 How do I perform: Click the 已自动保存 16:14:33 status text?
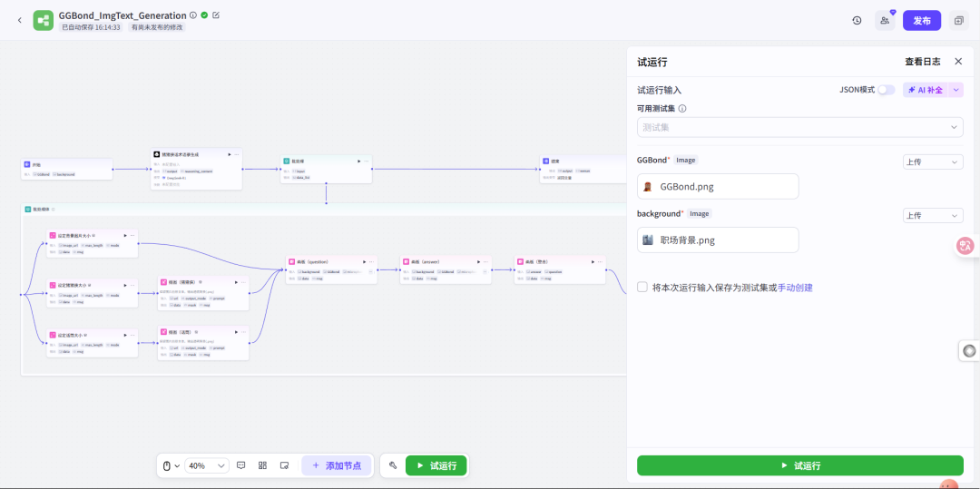[x=92, y=27]
